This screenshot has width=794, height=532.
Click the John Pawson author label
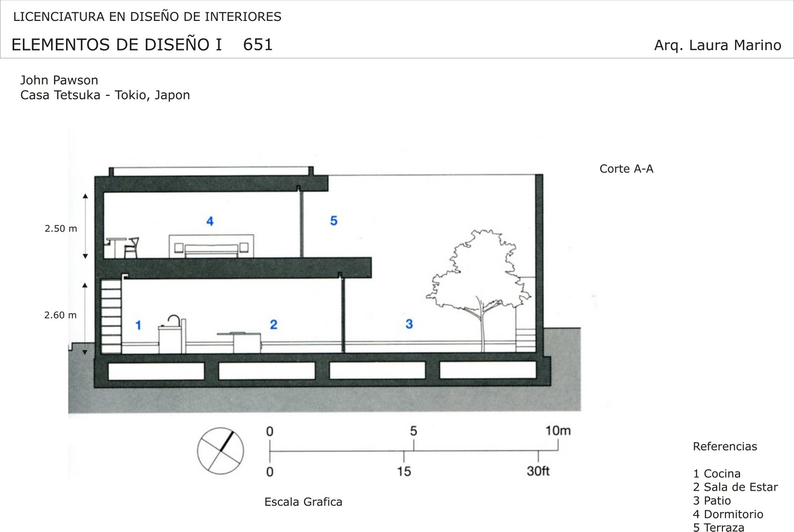coord(59,79)
